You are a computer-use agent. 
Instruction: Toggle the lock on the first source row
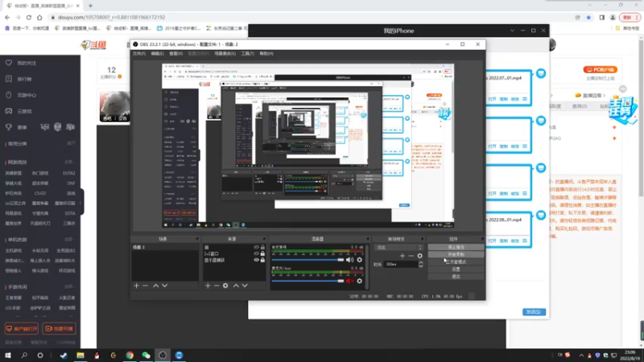coord(262,248)
